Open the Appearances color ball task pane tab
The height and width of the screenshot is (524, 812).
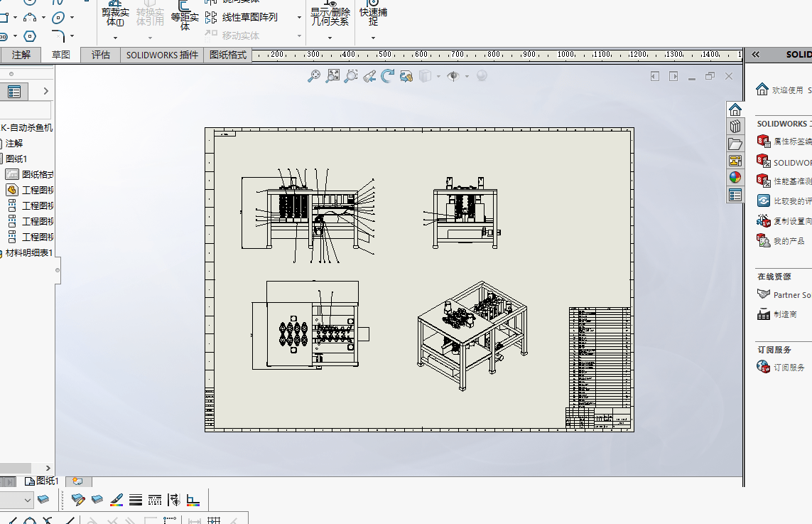click(x=735, y=178)
